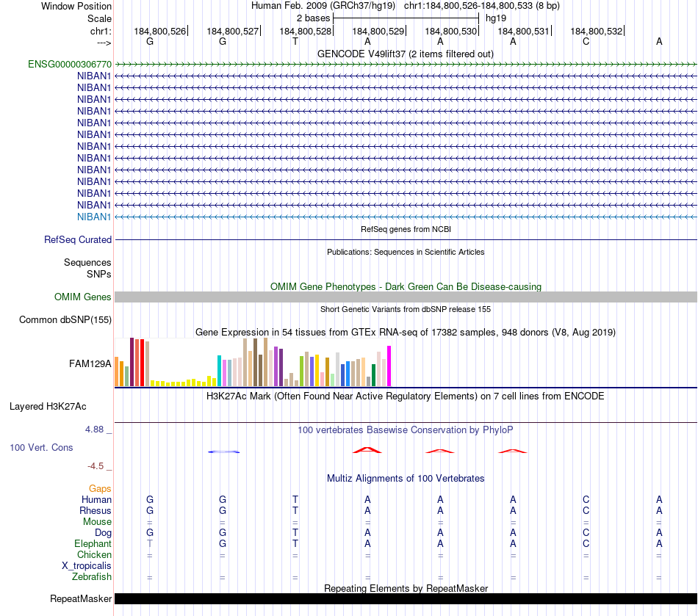Click the Mouse row alignment label
The width and height of the screenshot is (698, 616).
click(x=97, y=522)
